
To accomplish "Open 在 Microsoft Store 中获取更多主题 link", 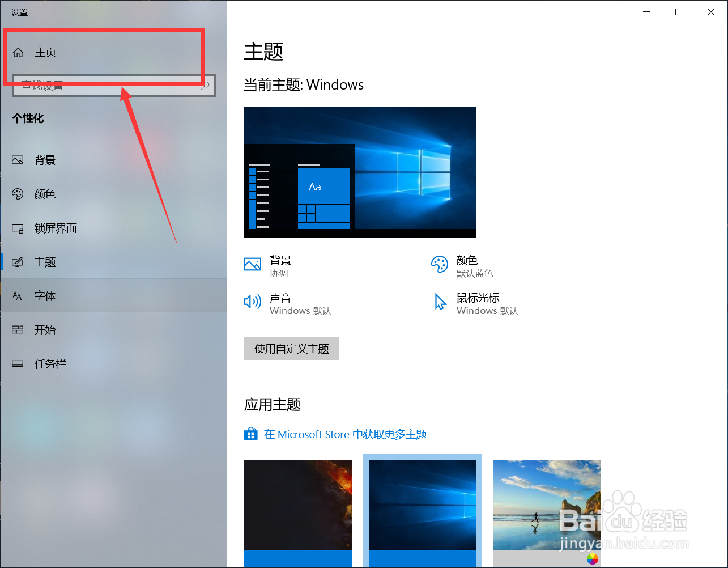I will [346, 435].
